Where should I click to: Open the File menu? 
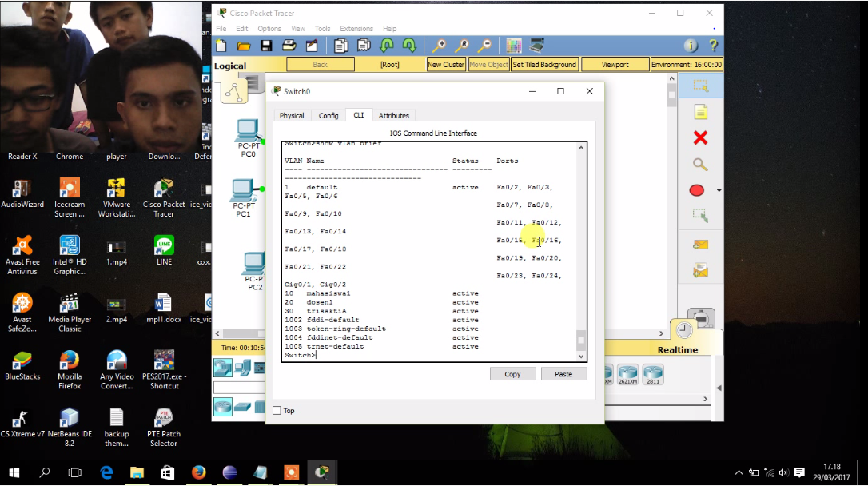click(221, 29)
